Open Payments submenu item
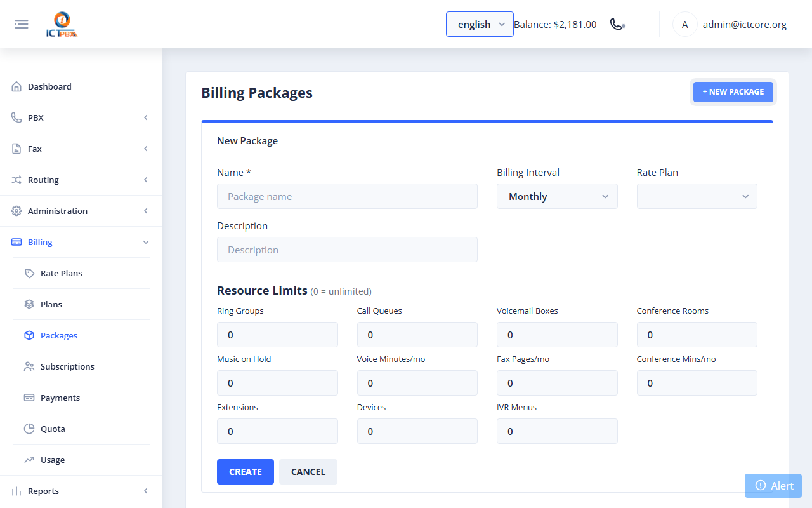This screenshot has height=508, width=812. pyautogui.click(x=81, y=398)
